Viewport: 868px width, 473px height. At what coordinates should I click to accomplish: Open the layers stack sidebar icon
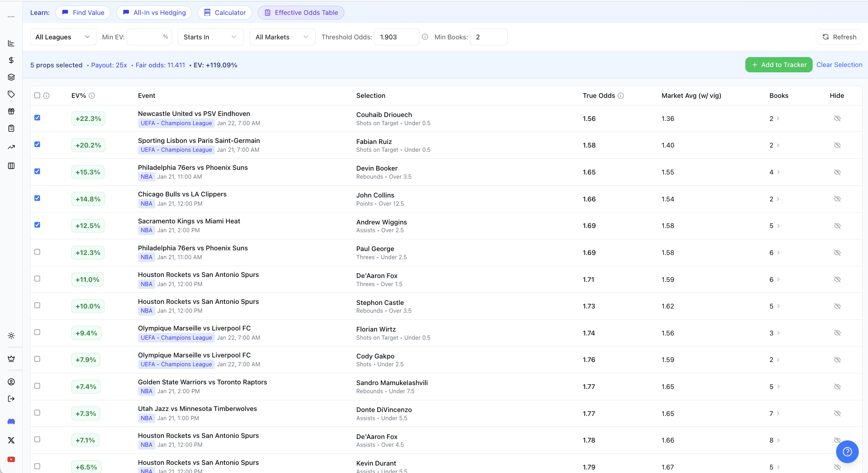click(11, 77)
